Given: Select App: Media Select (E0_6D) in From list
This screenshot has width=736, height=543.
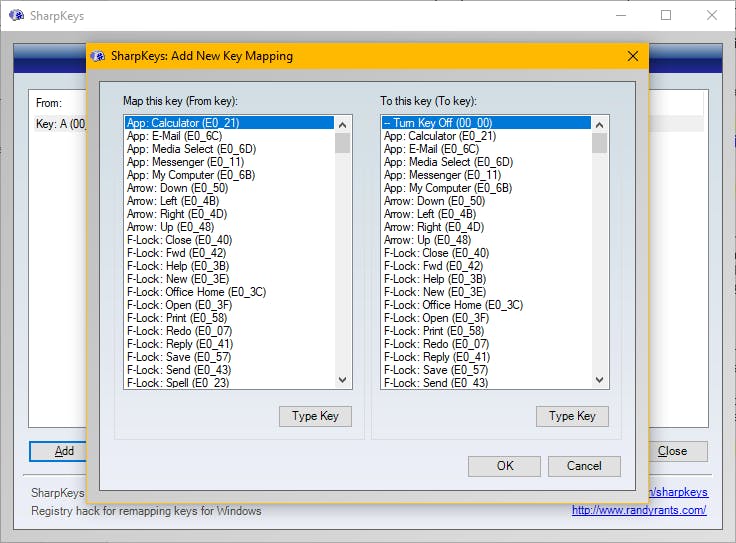Looking at the screenshot, I should pos(230,149).
